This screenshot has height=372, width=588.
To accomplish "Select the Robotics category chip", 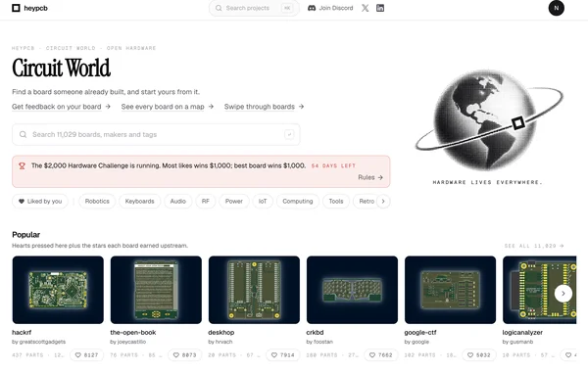I will point(97,201).
